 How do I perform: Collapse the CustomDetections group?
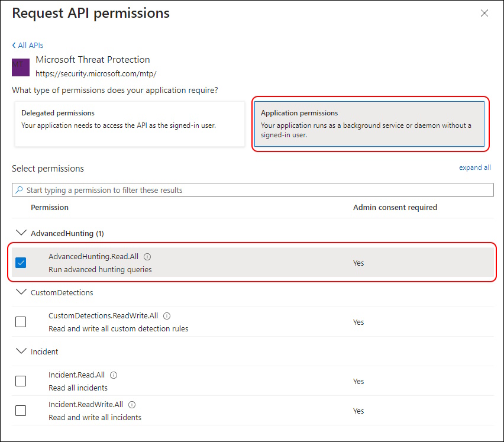[x=21, y=292]
